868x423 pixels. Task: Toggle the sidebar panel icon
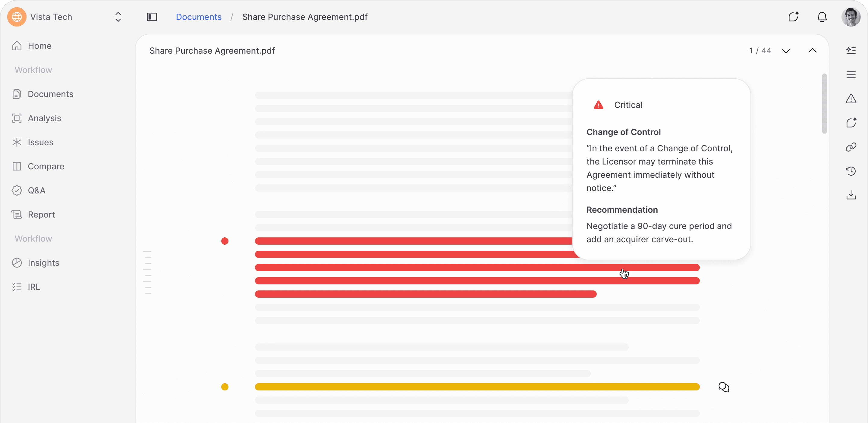coord(152,17)
